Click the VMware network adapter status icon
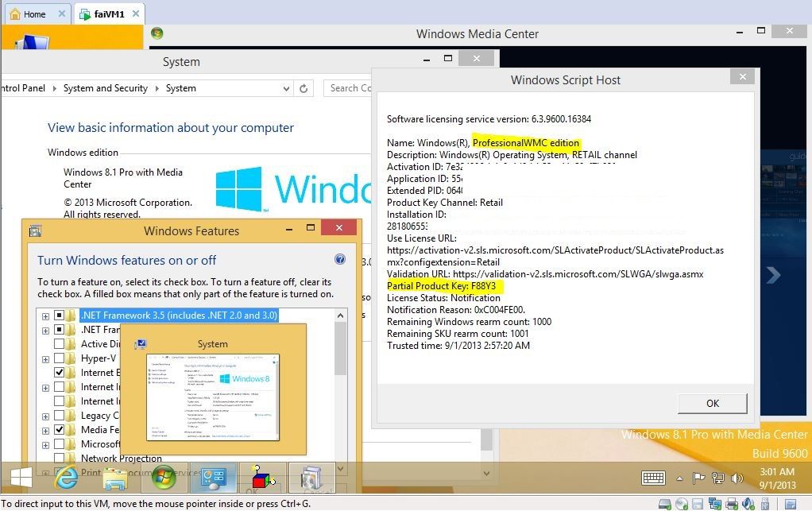The height and width of the screenshot is (511, 812). point(714,503)
